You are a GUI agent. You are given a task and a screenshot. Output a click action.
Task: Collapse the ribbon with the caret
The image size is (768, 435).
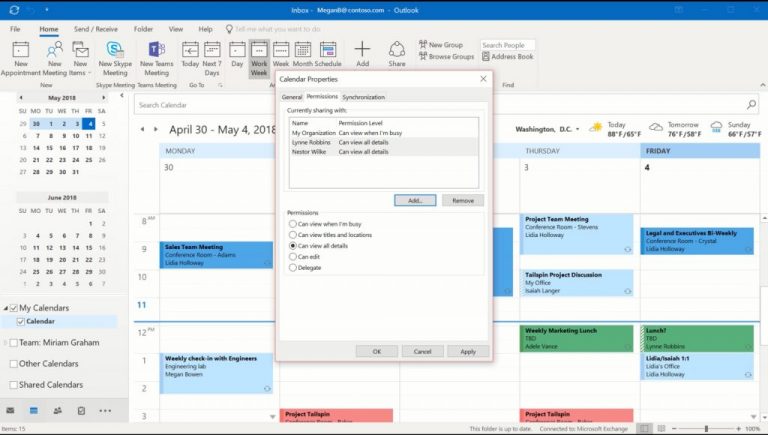point(763,85)
